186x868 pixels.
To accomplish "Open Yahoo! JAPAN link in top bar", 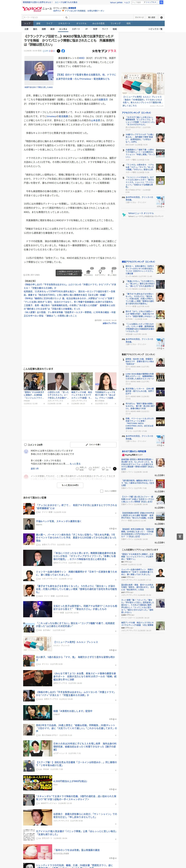I will click(x=116, y=2).
